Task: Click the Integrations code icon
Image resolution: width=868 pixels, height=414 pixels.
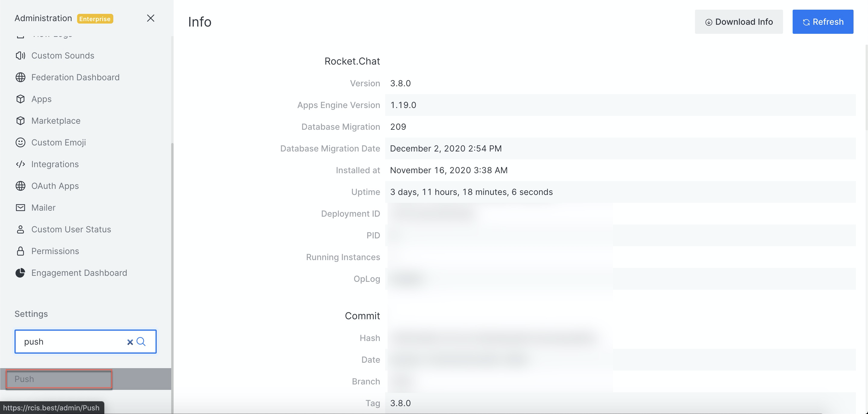Action: [x=20, y=164]
